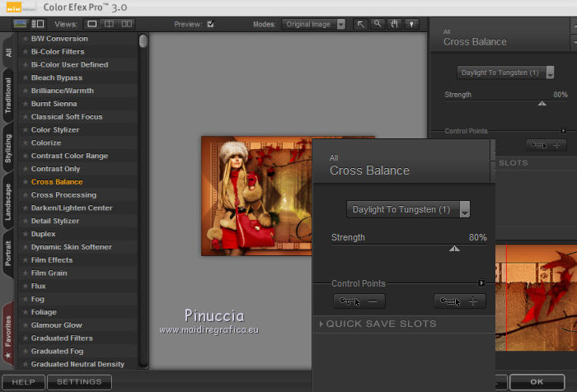This screenshot has height=392, width=577.
Task: Click the lightbulb background color icon
Action: tap(411, 24)
